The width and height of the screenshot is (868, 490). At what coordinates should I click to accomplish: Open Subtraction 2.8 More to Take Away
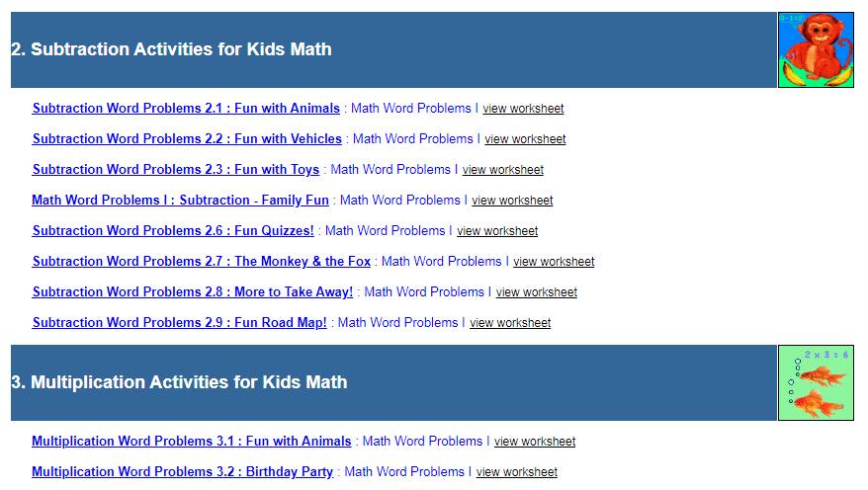click(x=193, y=292)
